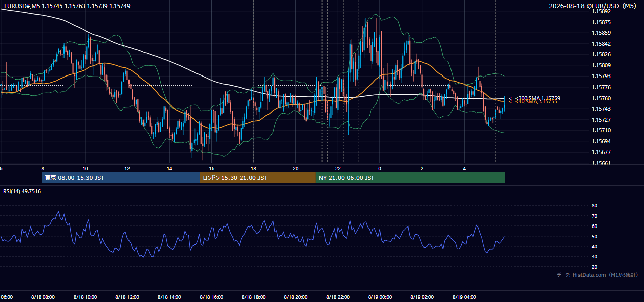The height and width of the screenshot is (302, 644).
Task: Click price axis label 1.15776
Action: click(x=602, y=87)
